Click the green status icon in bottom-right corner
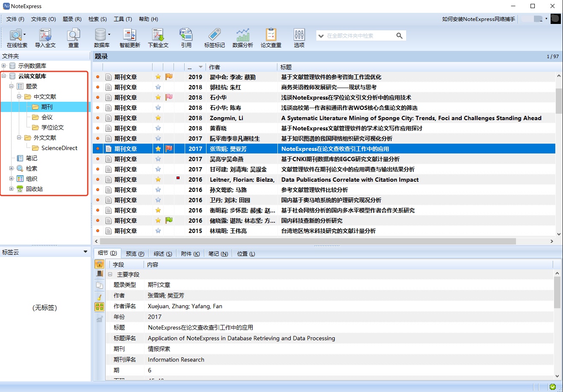This screenshot has width=563, height=392. (x=553, y=387)
